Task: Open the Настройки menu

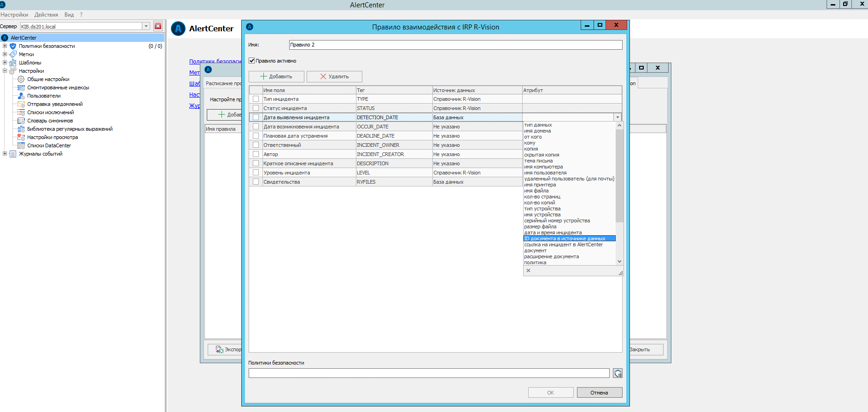Action: [14, 15]
